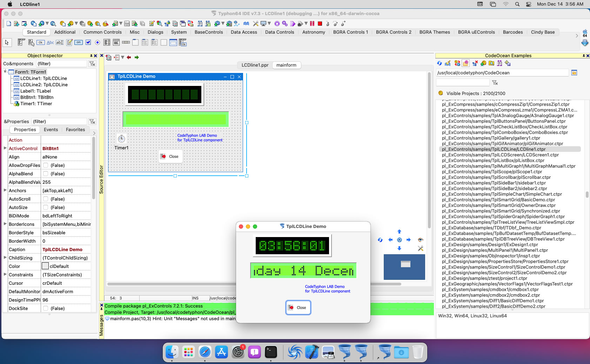Viewport: 590px width, 364px height.
Task: Click the blue up arrow navigator
Action: (399, 231)
